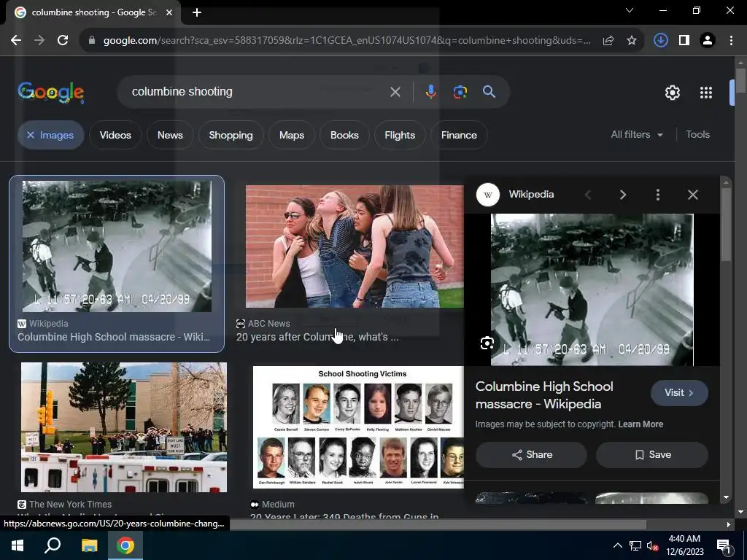
Task: Click the large preview image
Action: point(592,289)
